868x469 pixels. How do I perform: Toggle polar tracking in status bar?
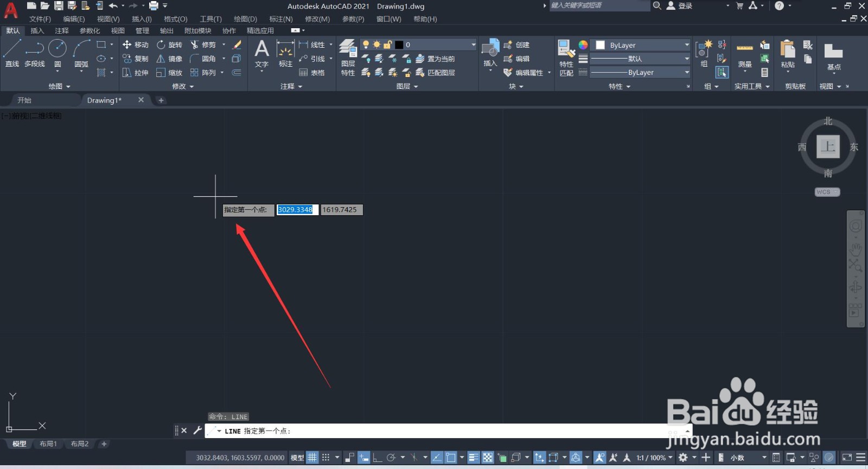click(391, 458)
